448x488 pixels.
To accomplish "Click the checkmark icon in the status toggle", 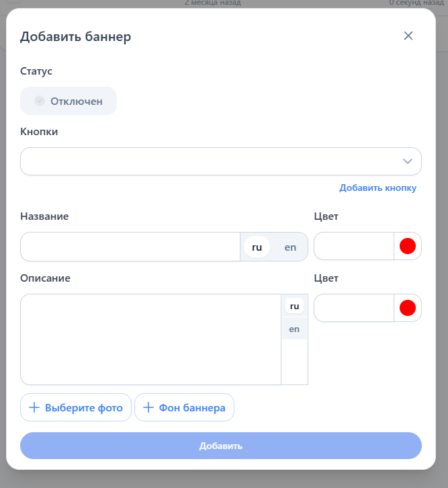I will click(40, 101).
